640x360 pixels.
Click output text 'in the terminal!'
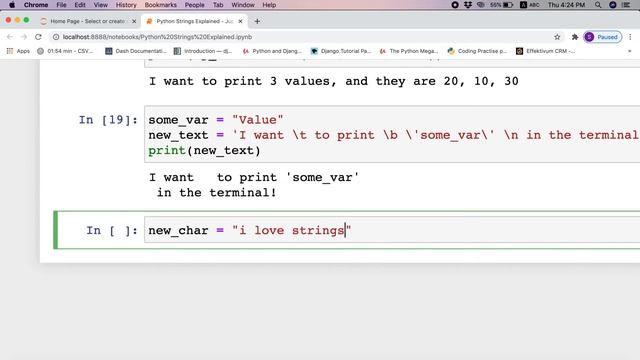pyautogui.click(x=216, y=193)
